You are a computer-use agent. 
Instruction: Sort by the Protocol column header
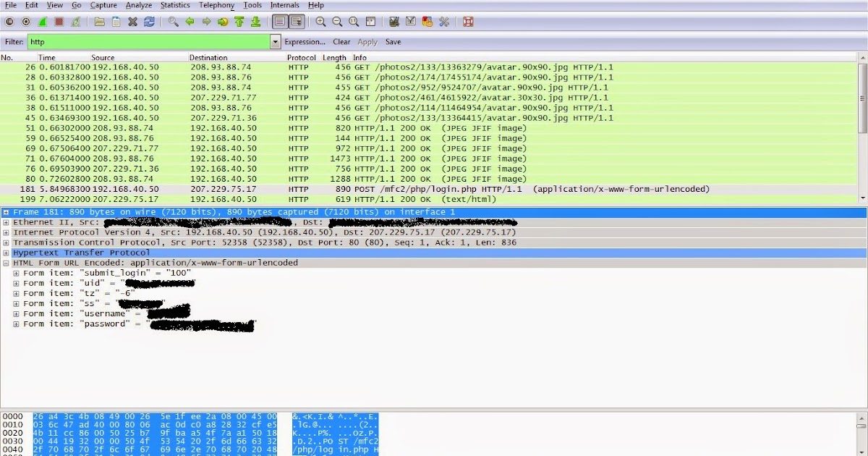pyautogui.click(x=302, y=57)
